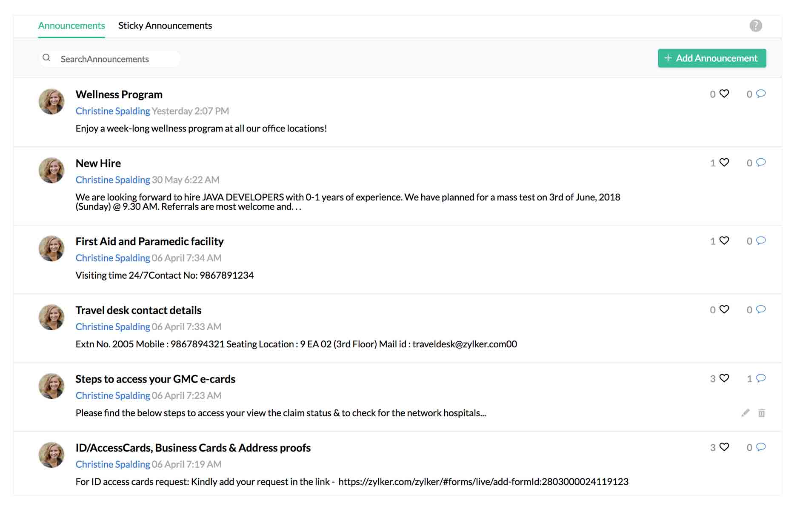Unlike the Steps to access GMC e-cards post

coord(723,378)
